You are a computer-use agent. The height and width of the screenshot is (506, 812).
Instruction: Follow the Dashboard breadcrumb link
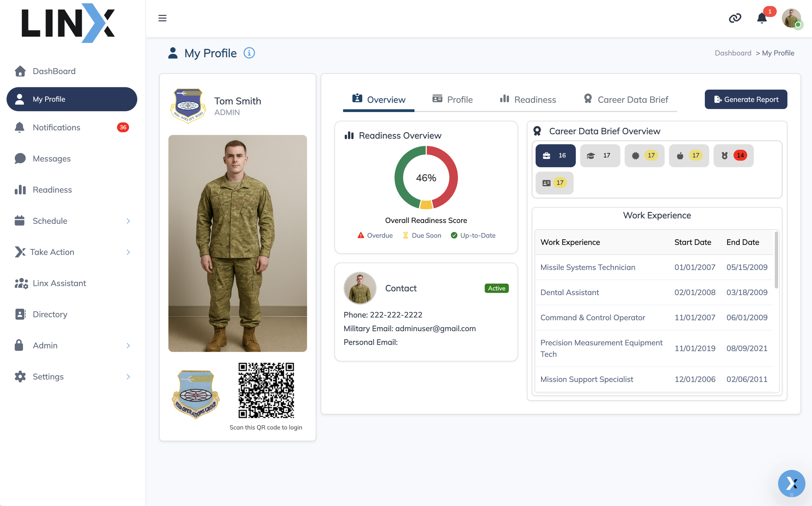click(x=733, y=53)
